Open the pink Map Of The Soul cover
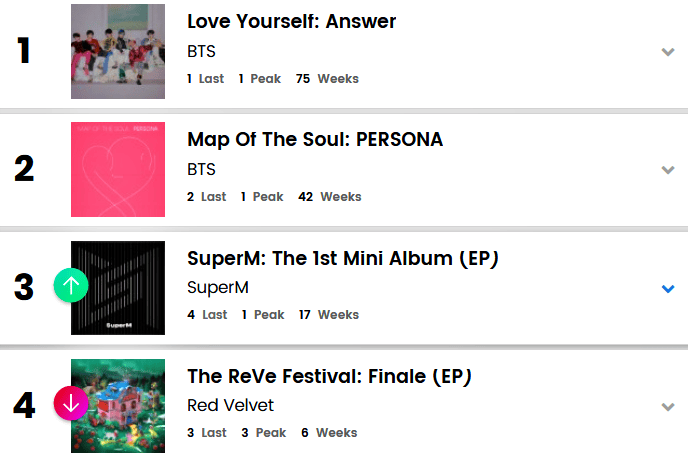Viewport: 688px width, 461px height. pos(118,170)
